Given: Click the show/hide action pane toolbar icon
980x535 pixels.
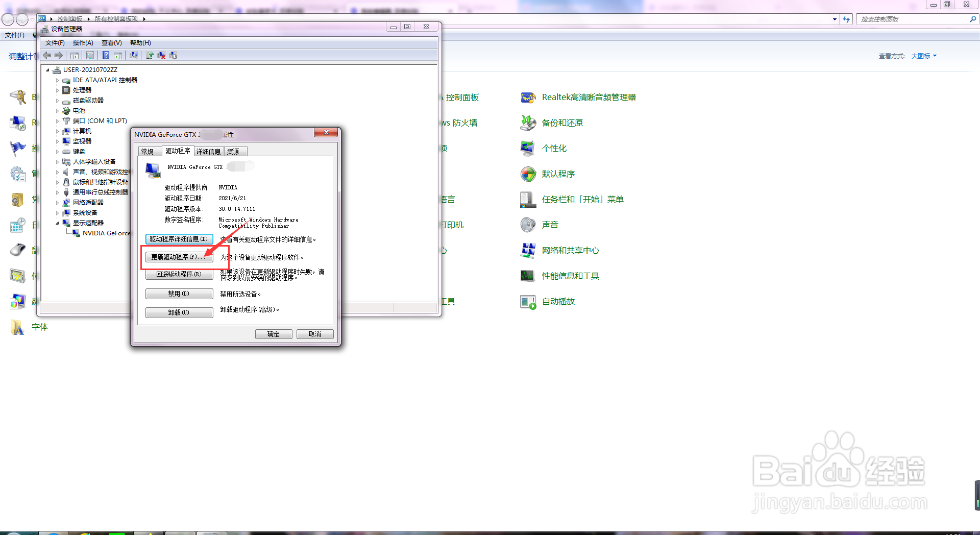Looking at the screenshot, I should click(117, 55).
